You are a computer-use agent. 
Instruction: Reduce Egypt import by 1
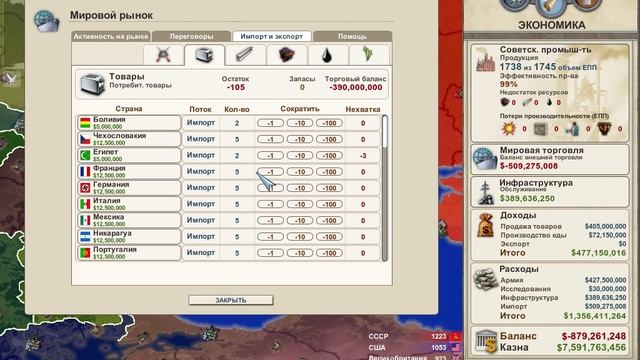coord(270,156)
